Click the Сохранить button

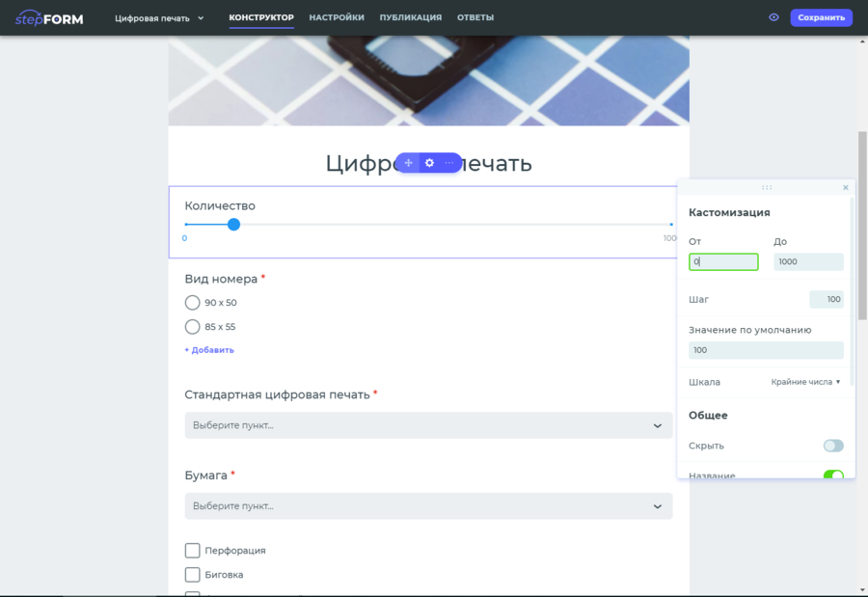(821, 17)
